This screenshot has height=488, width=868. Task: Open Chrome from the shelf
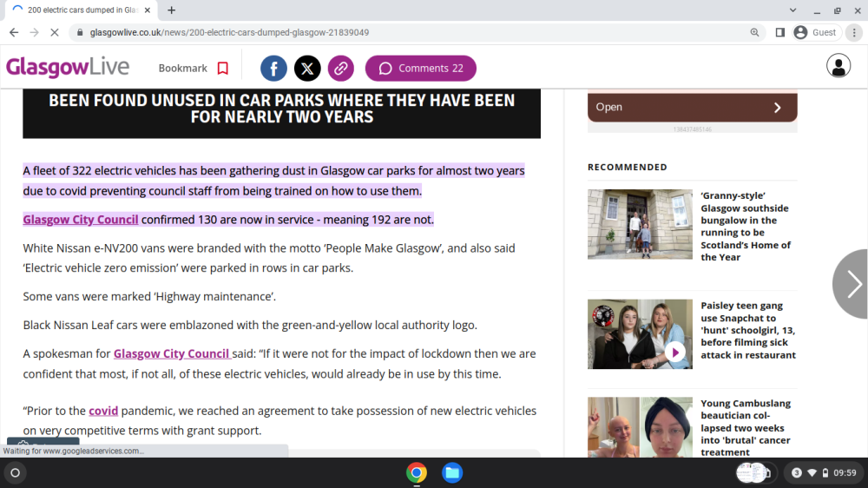click(x=417, y=472)
